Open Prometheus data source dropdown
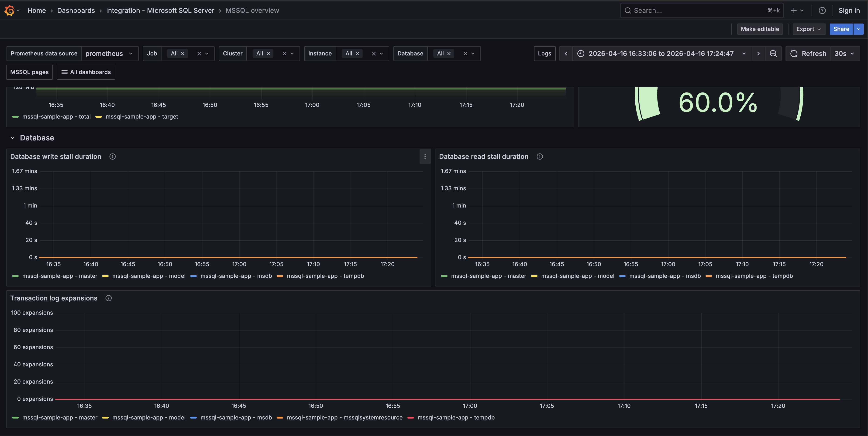This screenshot has height=436, width=868. coord(110,54)
